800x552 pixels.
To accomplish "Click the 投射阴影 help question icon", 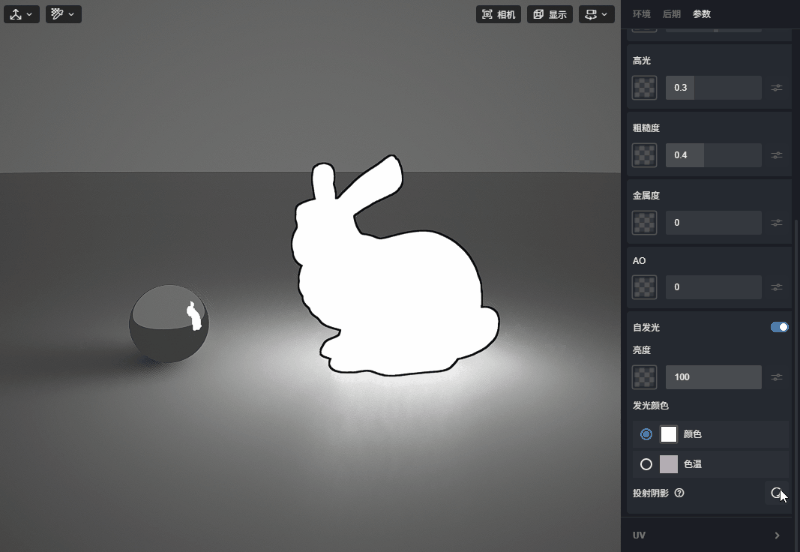I will pyautogui.click(x=679, y=493).
